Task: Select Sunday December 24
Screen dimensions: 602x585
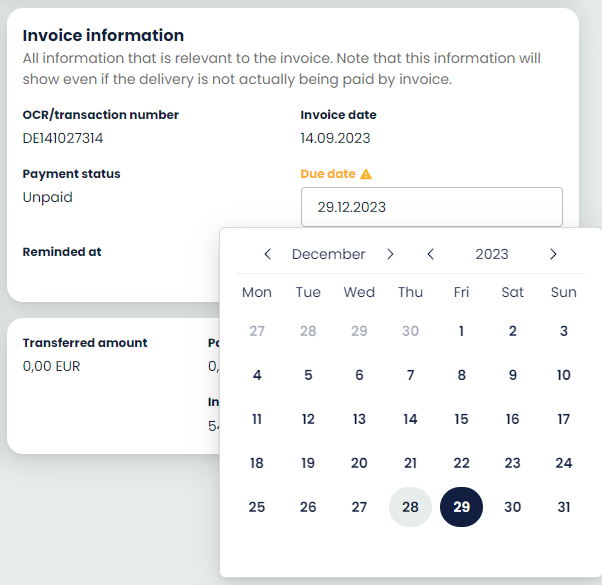Action: [564, 463]
